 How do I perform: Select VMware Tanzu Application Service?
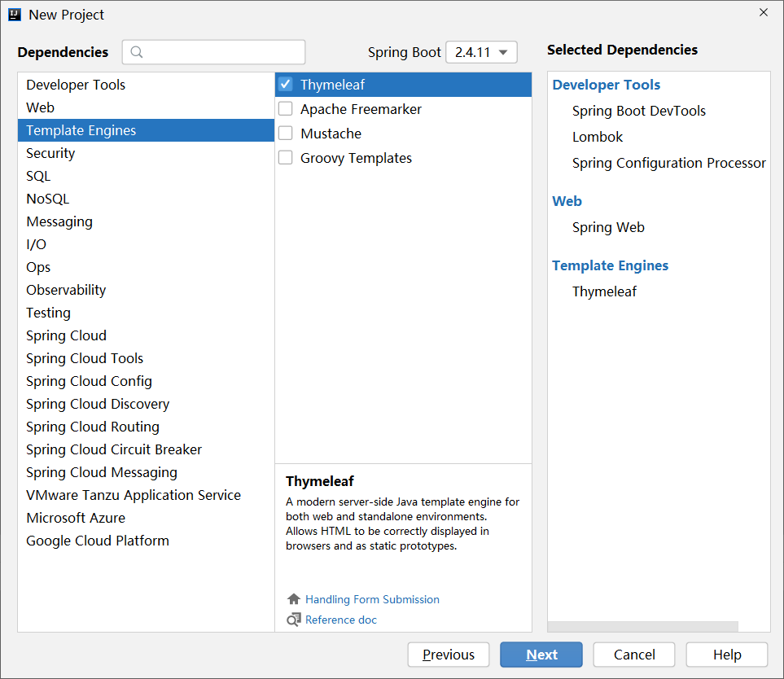[146, 495]
